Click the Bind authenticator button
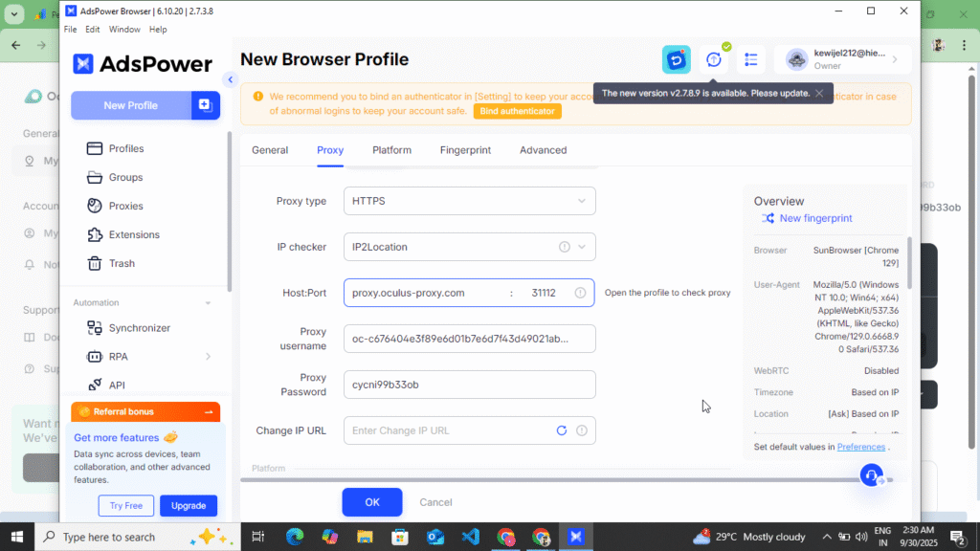 click(517, 110)
